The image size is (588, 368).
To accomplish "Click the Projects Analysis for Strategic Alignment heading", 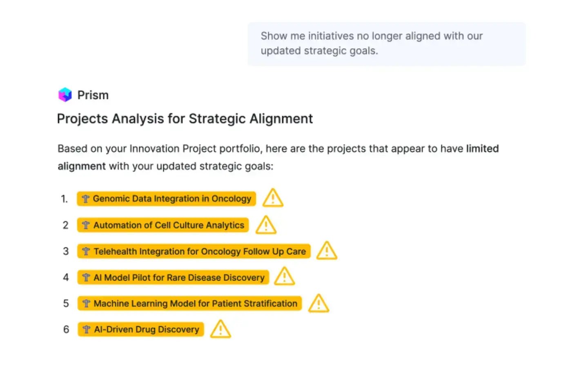I will pos(185,119).
